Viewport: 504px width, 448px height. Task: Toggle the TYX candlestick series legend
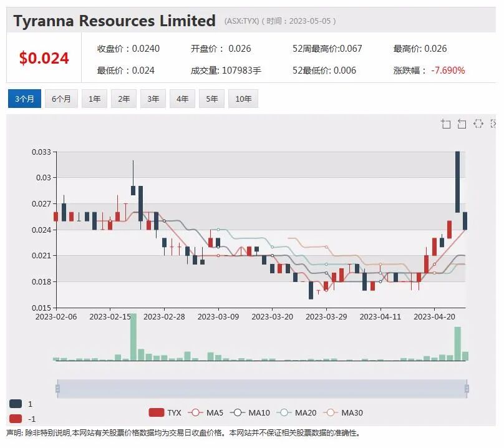coord(165,412)
